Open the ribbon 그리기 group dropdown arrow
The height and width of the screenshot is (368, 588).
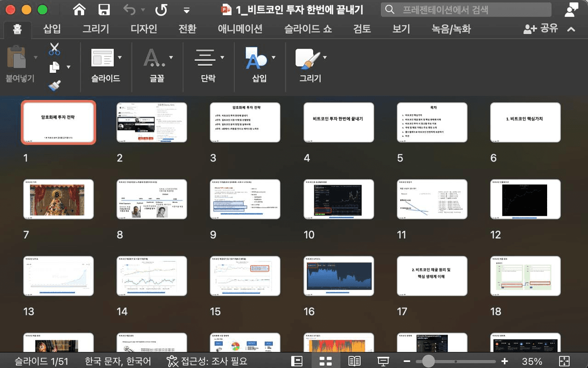point(325,58)
